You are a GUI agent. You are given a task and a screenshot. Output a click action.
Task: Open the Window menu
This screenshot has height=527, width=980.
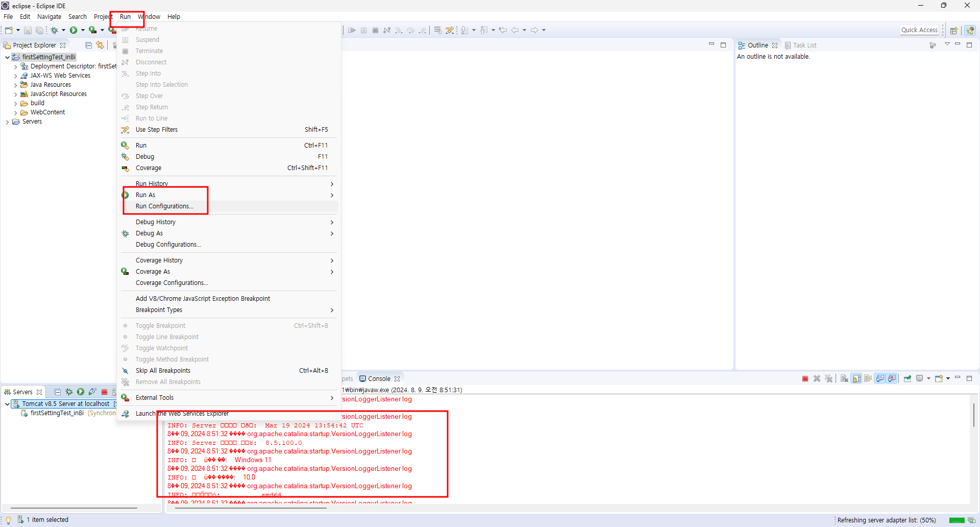coord(149,17)
